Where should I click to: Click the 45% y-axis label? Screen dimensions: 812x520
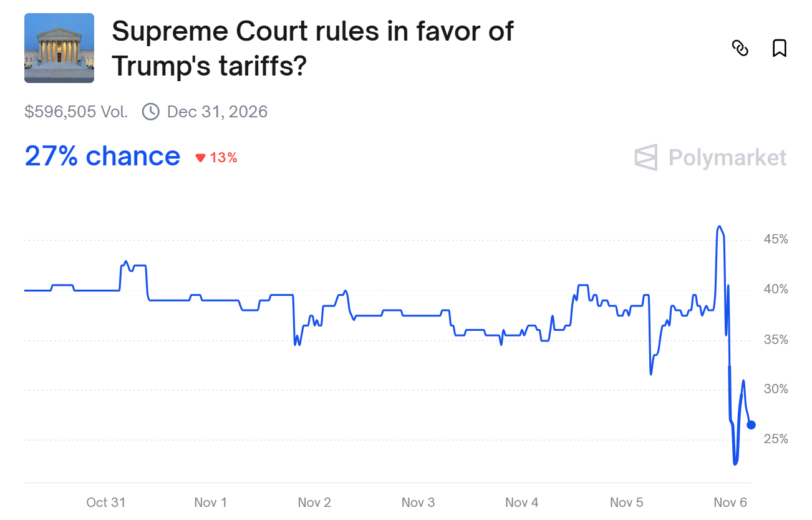tap(776, 240)
